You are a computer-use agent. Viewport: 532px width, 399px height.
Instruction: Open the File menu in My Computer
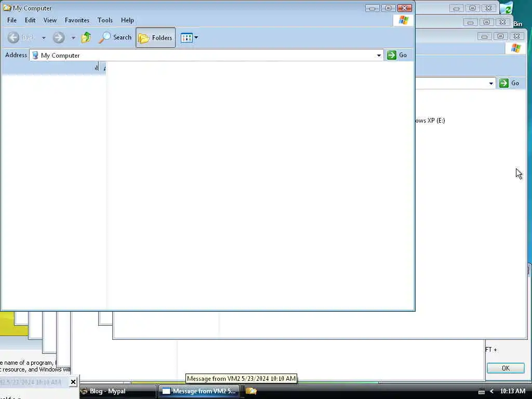tap(12, 20)
